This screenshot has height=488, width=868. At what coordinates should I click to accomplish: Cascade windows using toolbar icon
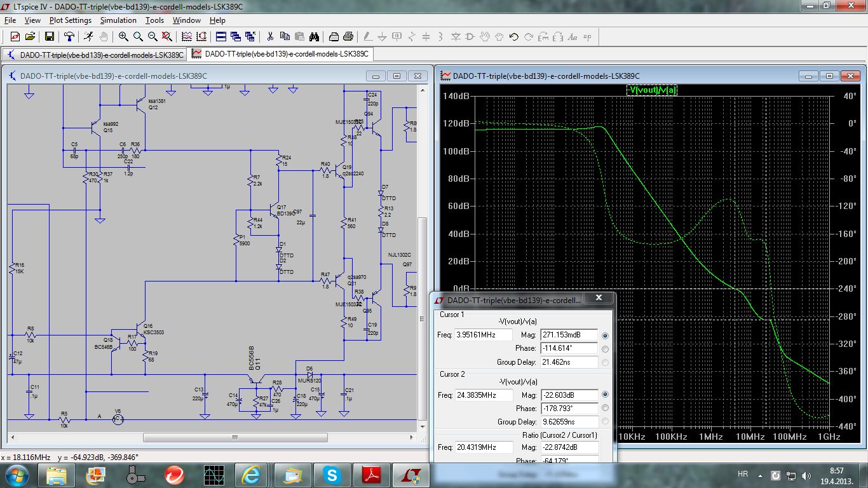pyautogui.click(x=236, y=37)
